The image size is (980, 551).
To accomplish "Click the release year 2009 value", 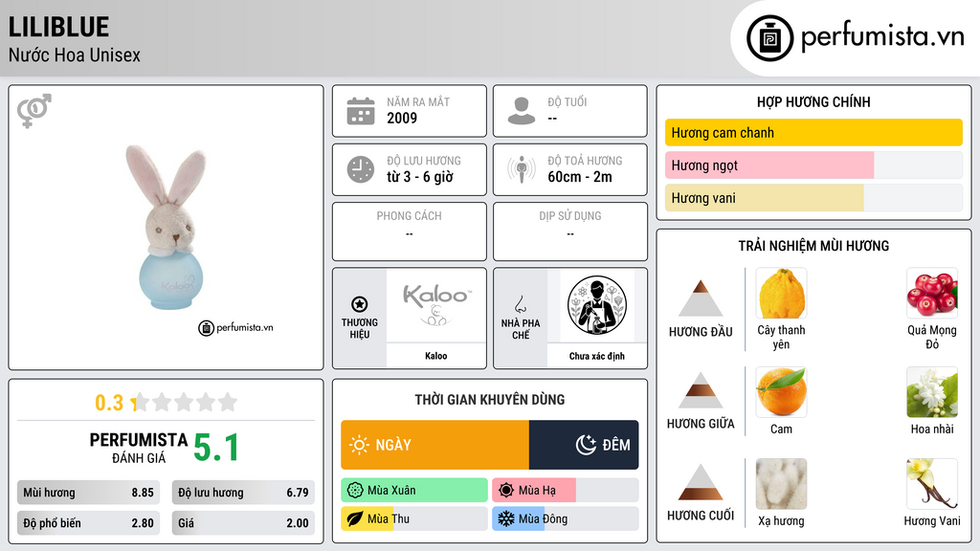I will coord(402,118).
